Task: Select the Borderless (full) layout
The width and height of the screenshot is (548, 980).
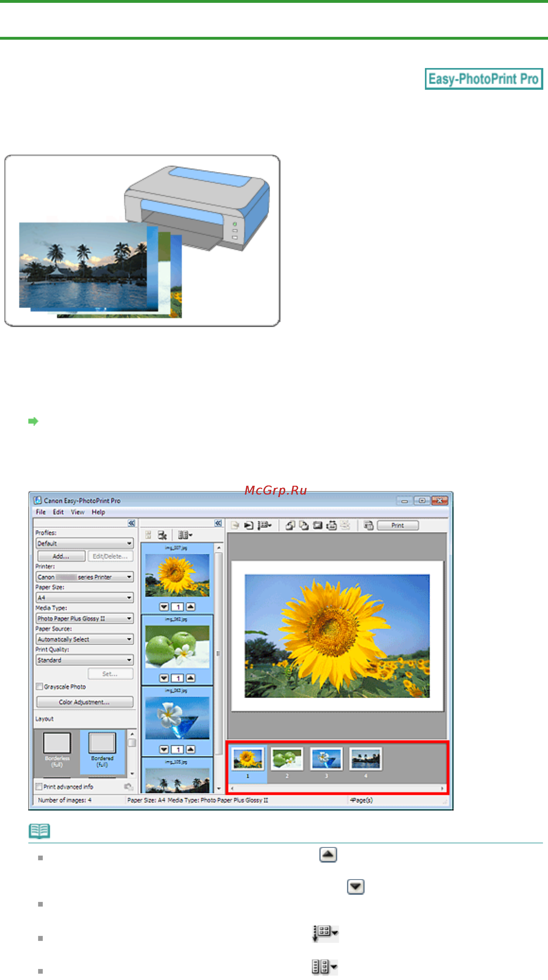Action: 57,750
